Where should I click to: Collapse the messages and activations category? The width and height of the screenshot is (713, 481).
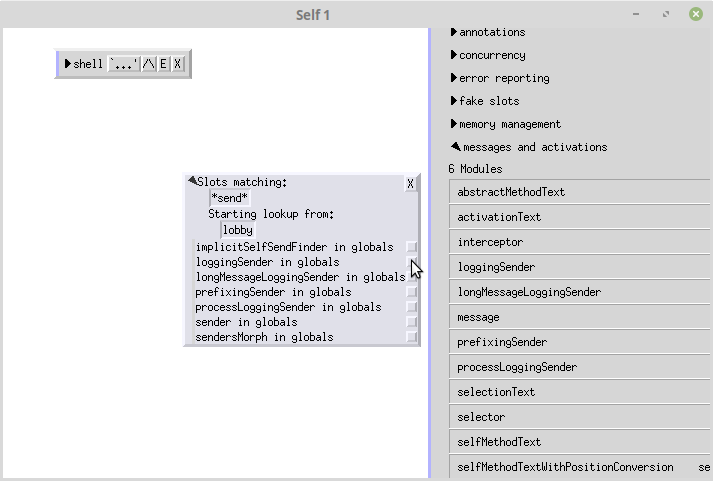[x=455, y=146]
